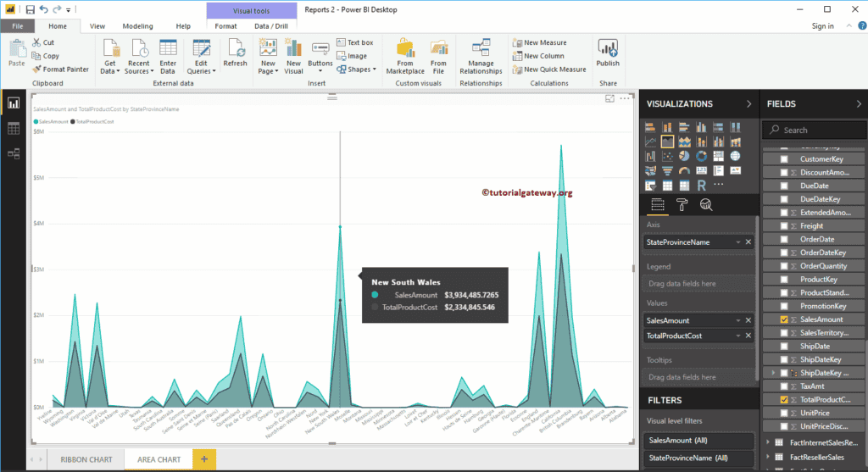Open the Format paint roller pane

pos(682,203)
